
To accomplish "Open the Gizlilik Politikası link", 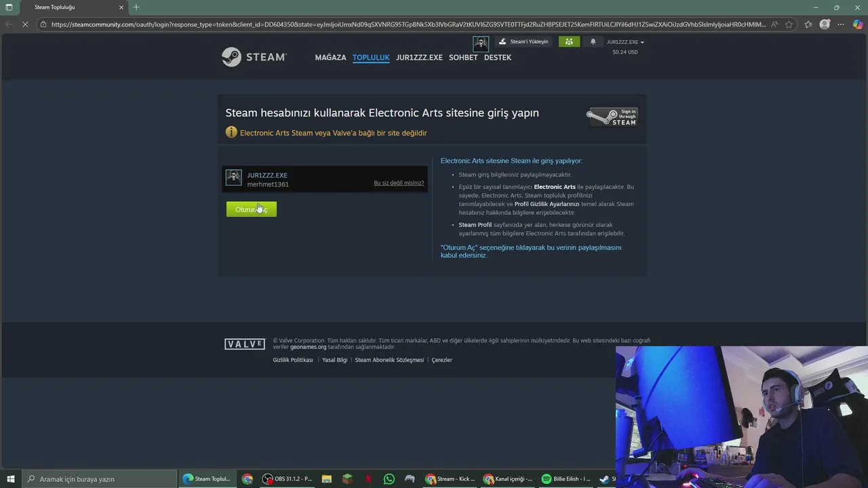I will tap(293, 360).
